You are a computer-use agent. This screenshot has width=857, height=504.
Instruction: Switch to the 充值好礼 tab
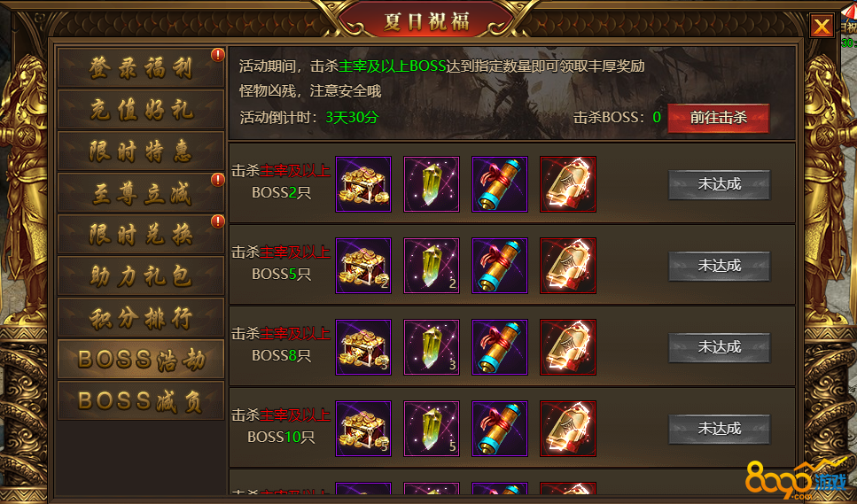coord(141,110)
